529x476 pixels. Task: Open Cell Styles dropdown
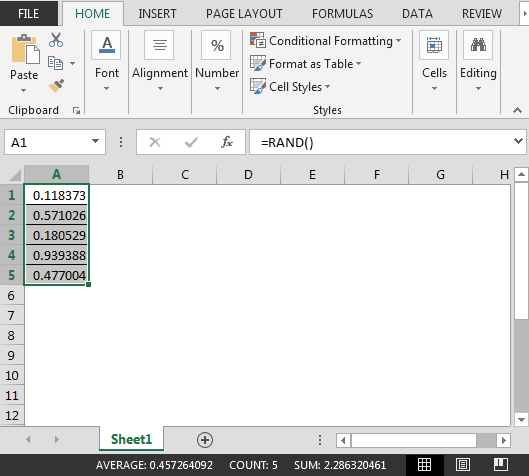click(x=290, y=86)
